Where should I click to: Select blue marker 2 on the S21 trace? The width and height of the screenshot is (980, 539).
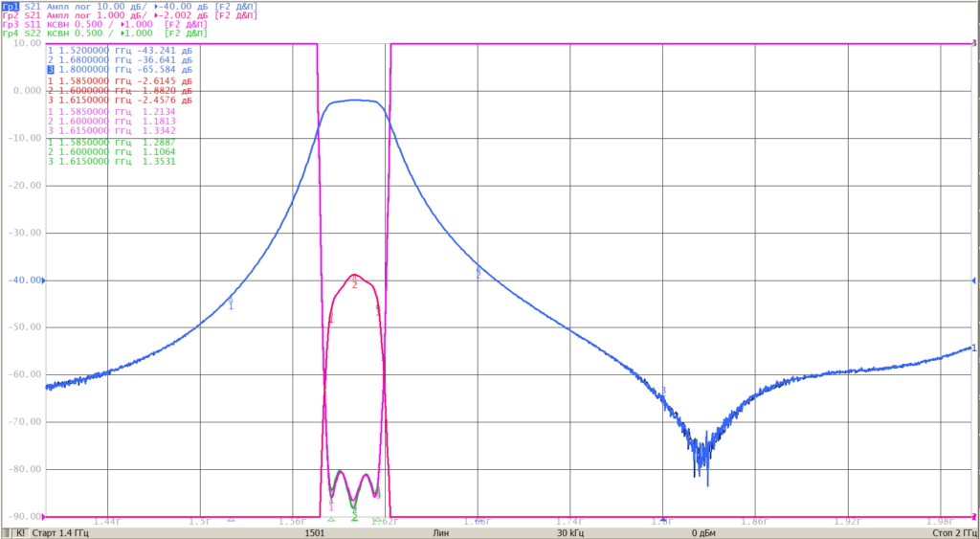coord(479,273)
